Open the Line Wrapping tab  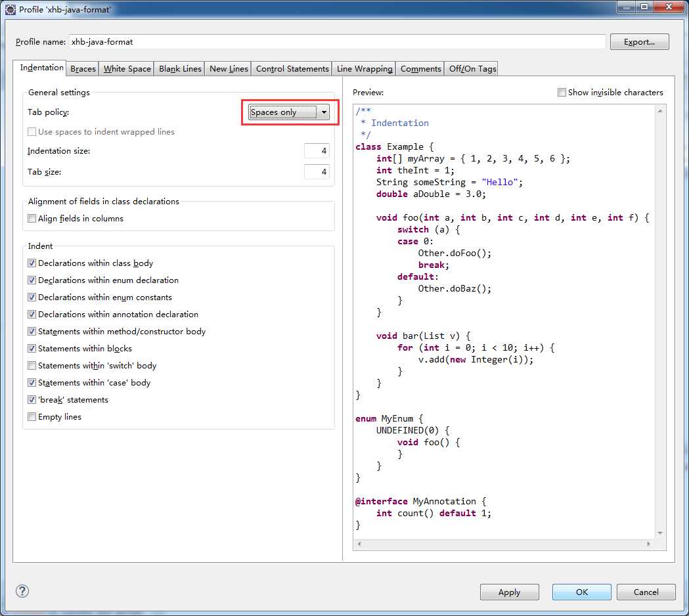[365, 69]
